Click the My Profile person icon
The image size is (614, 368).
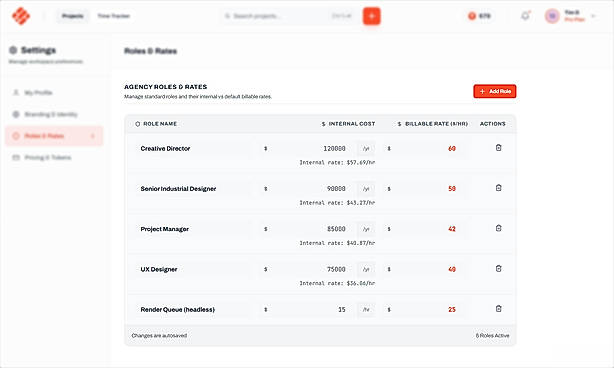[16, 93]
